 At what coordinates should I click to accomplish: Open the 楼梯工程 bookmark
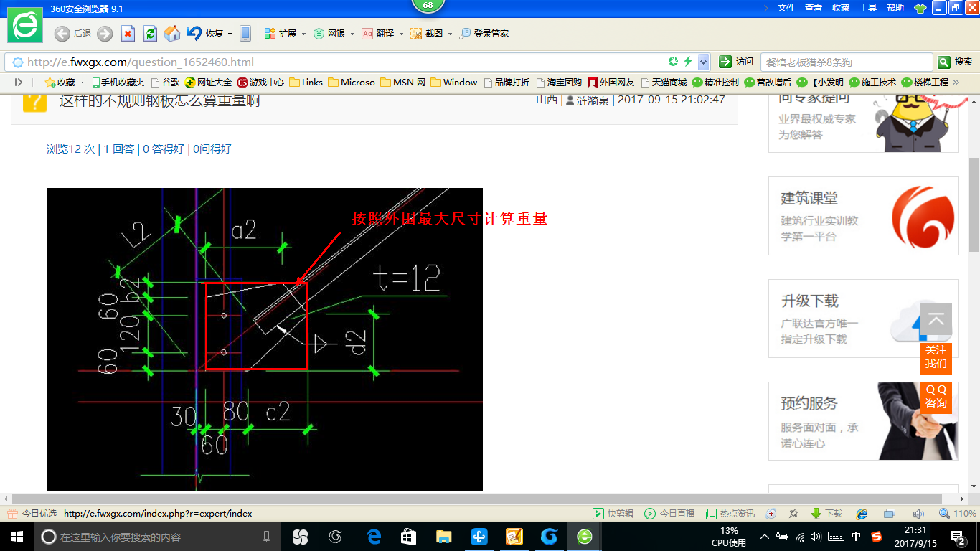click(925, 83)
